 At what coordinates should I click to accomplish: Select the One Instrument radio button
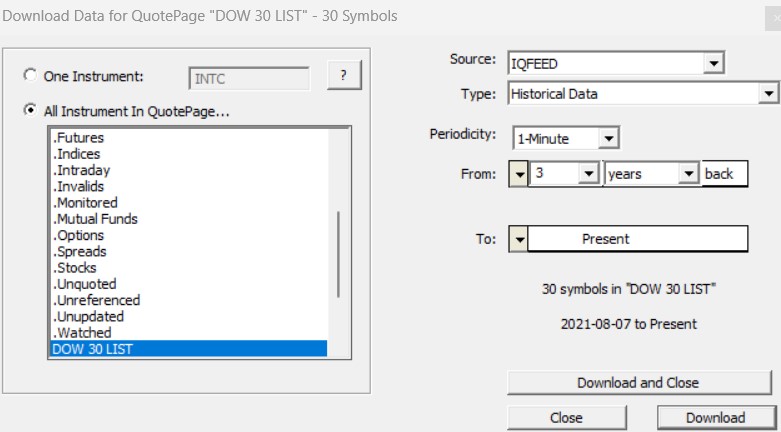point(30,75)
